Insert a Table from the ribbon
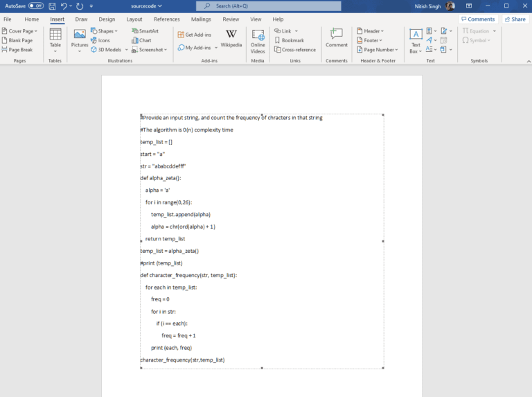 pyautogui.click(x=55, y=40)
